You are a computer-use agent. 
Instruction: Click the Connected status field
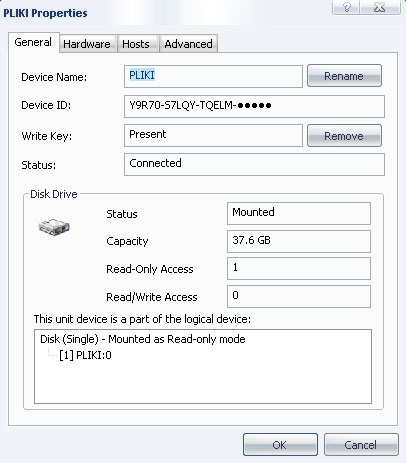254,164
